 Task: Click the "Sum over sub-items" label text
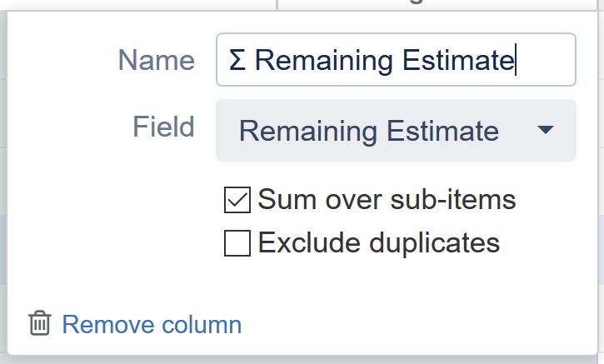(387, 200)
